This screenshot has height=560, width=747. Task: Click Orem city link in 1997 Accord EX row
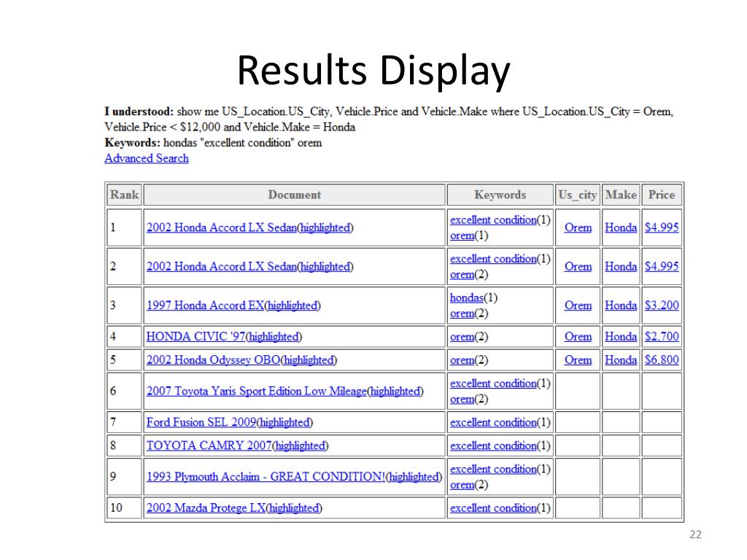tap(578, 306)
